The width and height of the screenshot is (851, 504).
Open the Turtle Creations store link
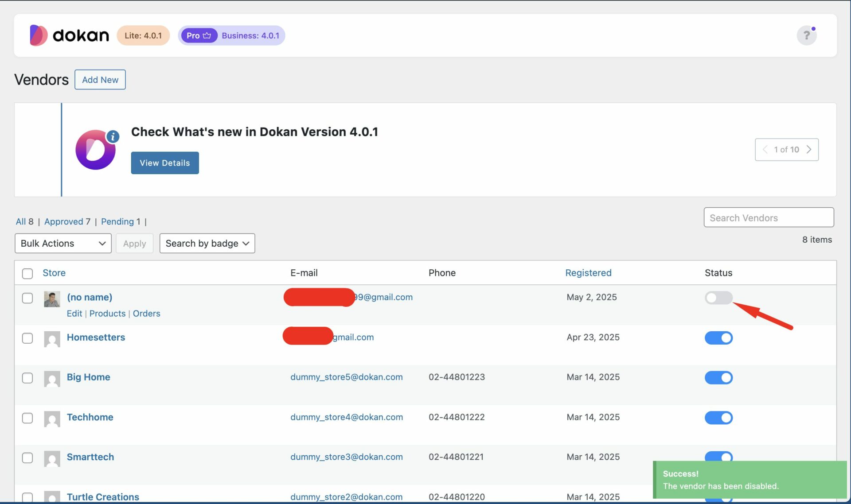(103, 497)
